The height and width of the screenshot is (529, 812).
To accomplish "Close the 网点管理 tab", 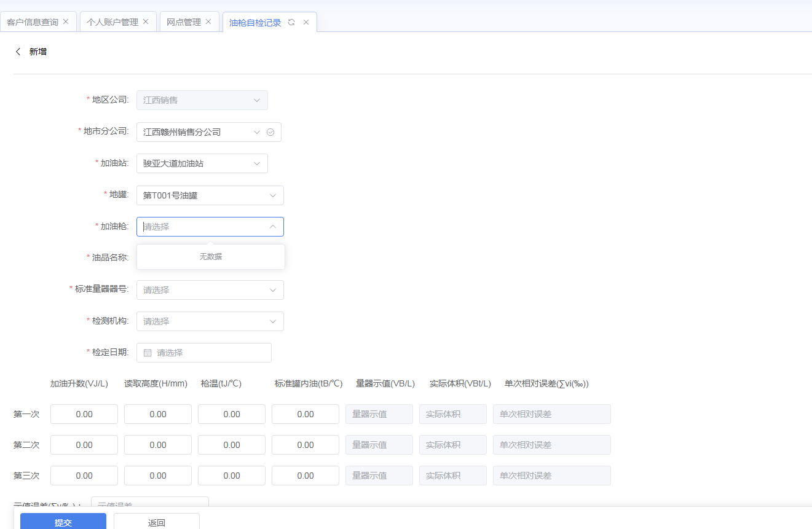I will coord(208,22).
